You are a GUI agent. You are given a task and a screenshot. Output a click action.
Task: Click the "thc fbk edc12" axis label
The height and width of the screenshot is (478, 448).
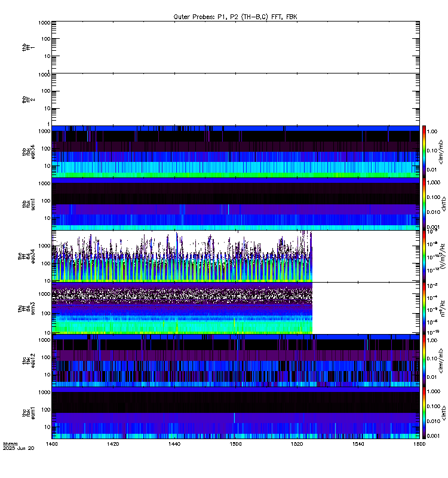point(28,361)
